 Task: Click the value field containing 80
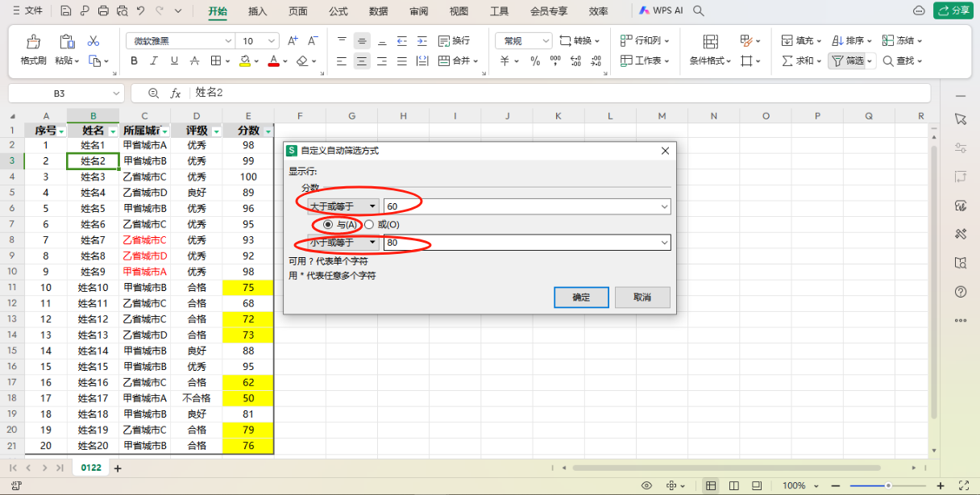pyautogui.click(x=527, y=243)
